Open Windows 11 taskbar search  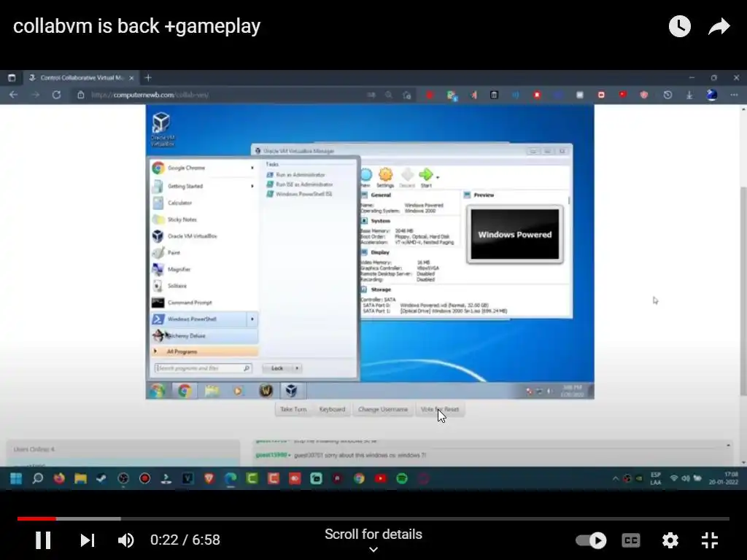click(x=37, y=478)
